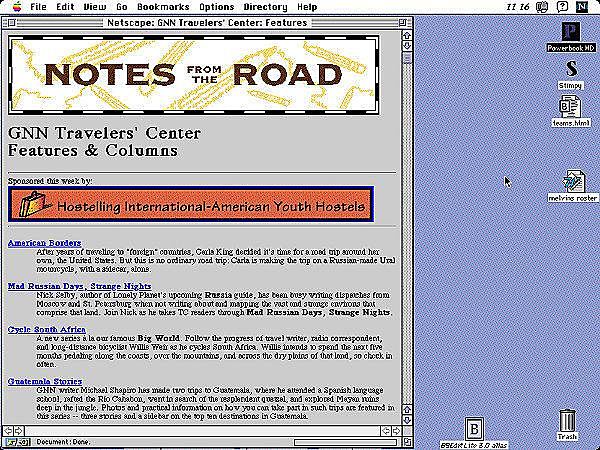This screenshot has width=600, height=450.
Task: Click the Netscape window zoom box
Action: [x=402, y=23]
